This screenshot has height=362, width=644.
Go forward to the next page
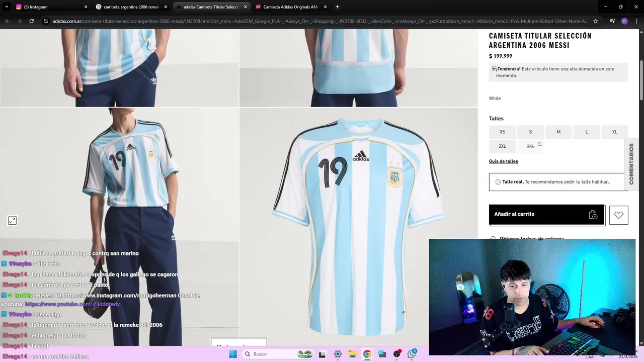coord(19,21)
